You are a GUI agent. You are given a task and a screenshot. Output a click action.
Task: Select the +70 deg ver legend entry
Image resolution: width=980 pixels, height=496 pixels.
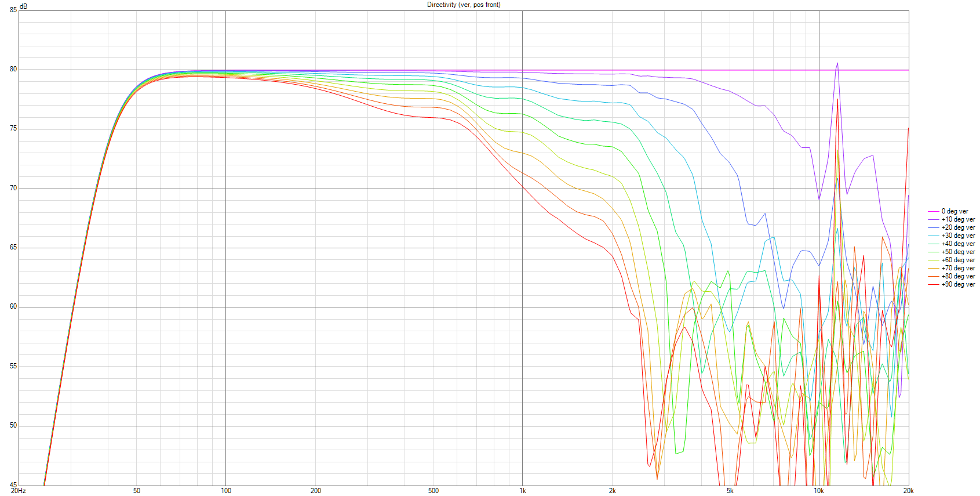click(x=952, y=269)
